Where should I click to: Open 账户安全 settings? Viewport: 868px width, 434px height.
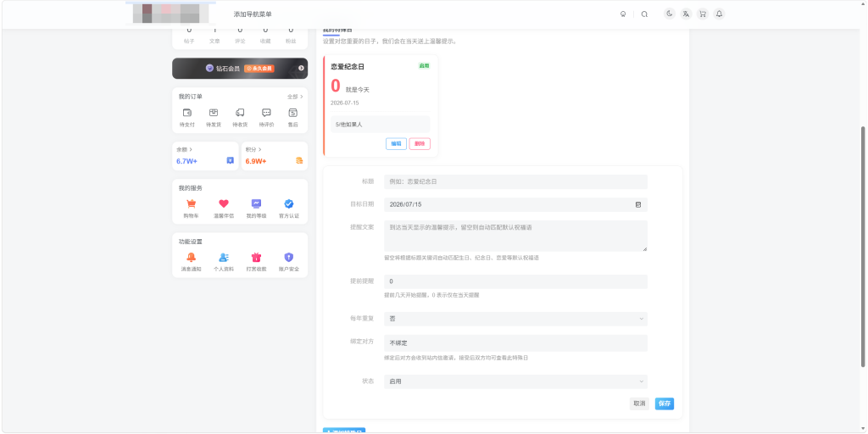(289, 262)
